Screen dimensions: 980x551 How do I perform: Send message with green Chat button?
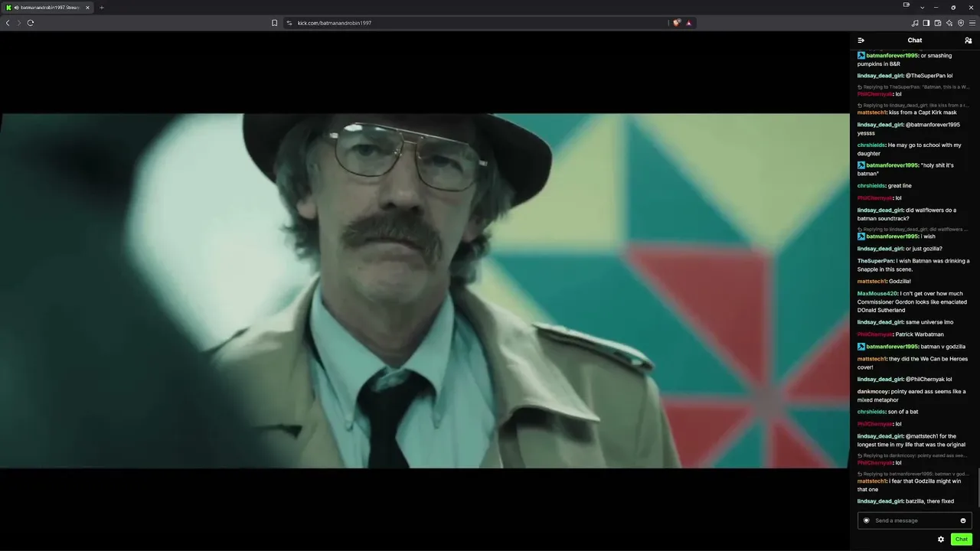pyautogui.click(x=962, y=540)
